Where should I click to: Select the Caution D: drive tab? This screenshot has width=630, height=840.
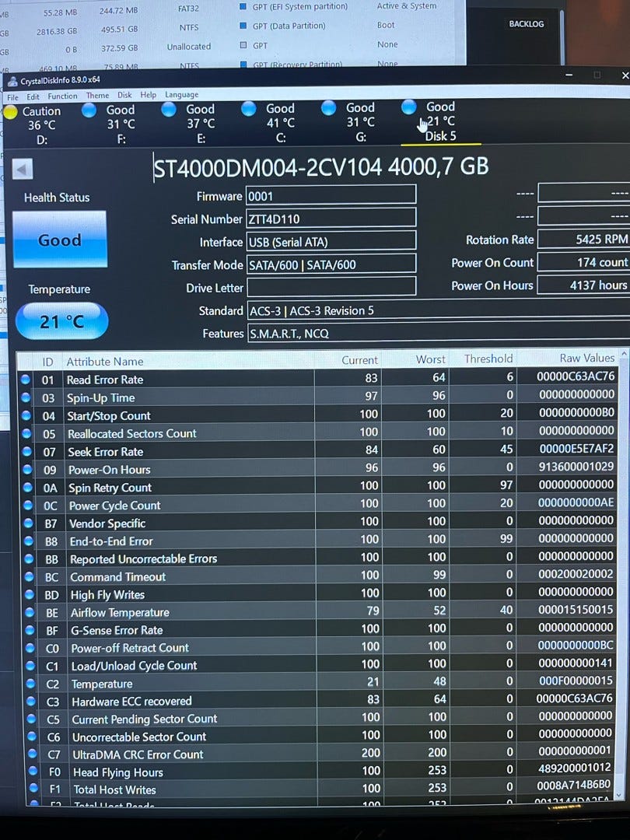37,125
